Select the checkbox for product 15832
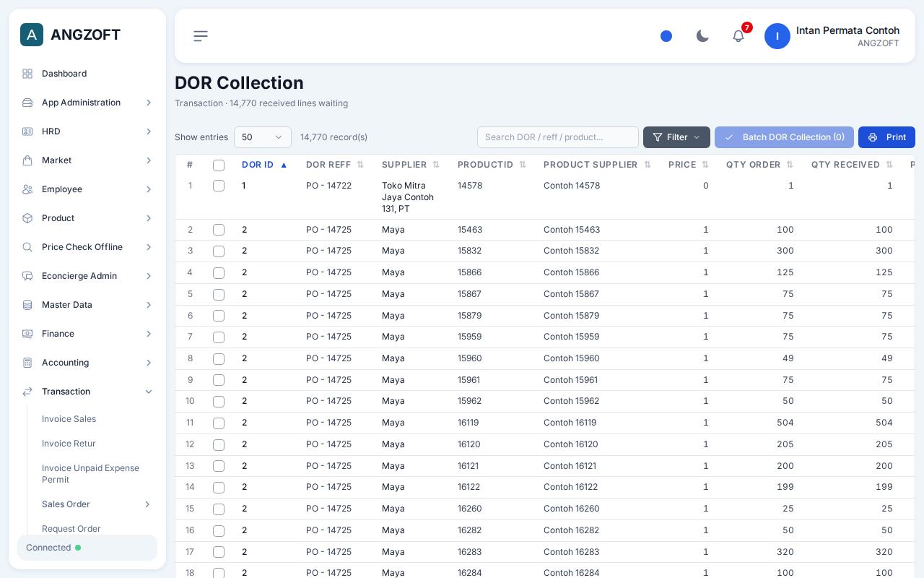Viewport: 924px width, 578px height. pos(219,251)
